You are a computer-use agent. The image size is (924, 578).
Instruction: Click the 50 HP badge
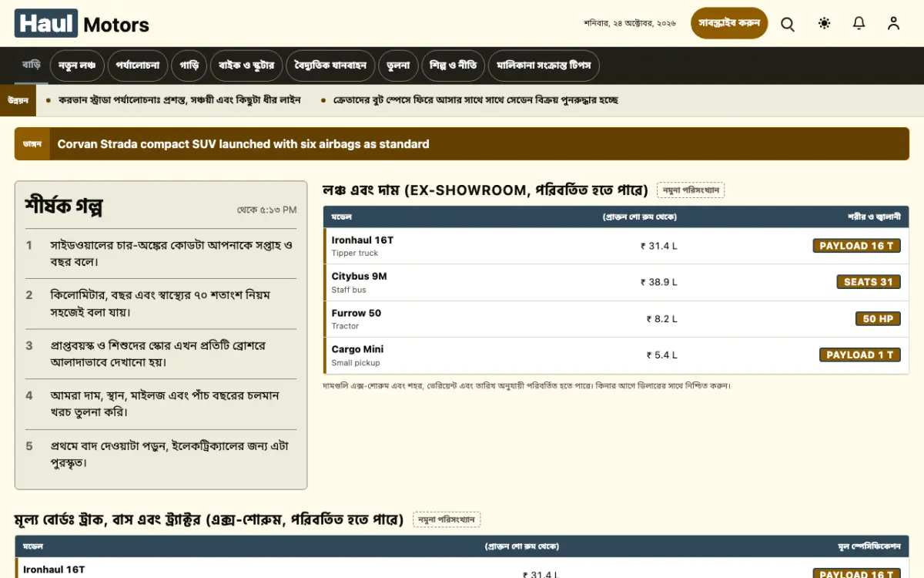[878, 318]
